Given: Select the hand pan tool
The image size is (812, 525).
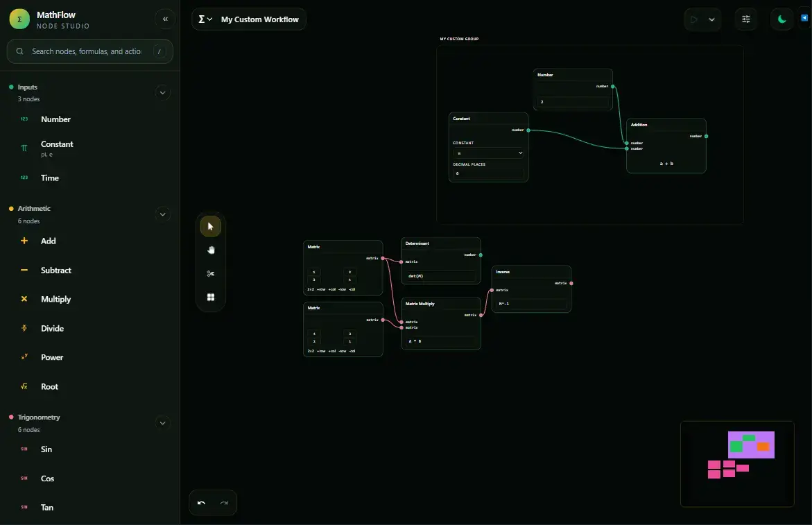Looking at the screenshot, I should pyautogui.click(x=211, y=250).
